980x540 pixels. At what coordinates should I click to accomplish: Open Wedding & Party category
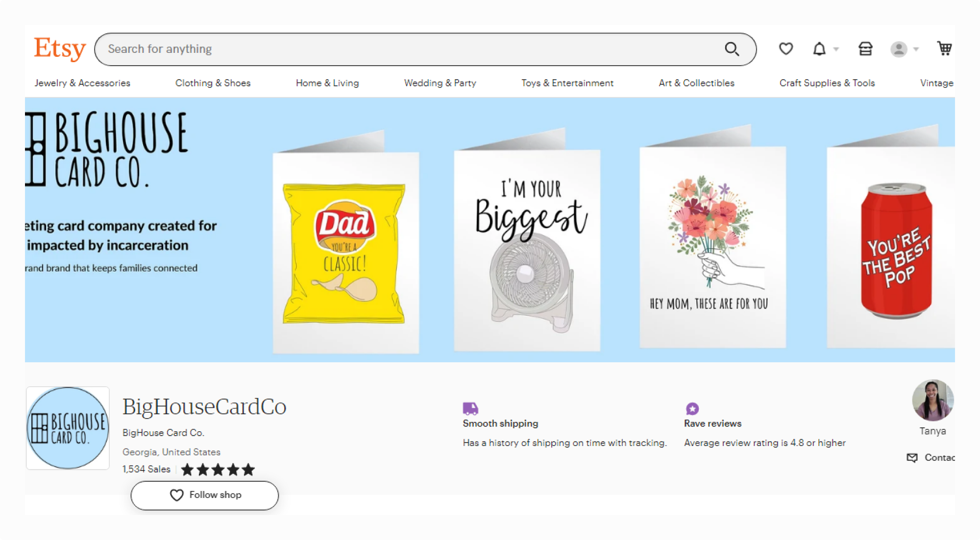[440, 83]
